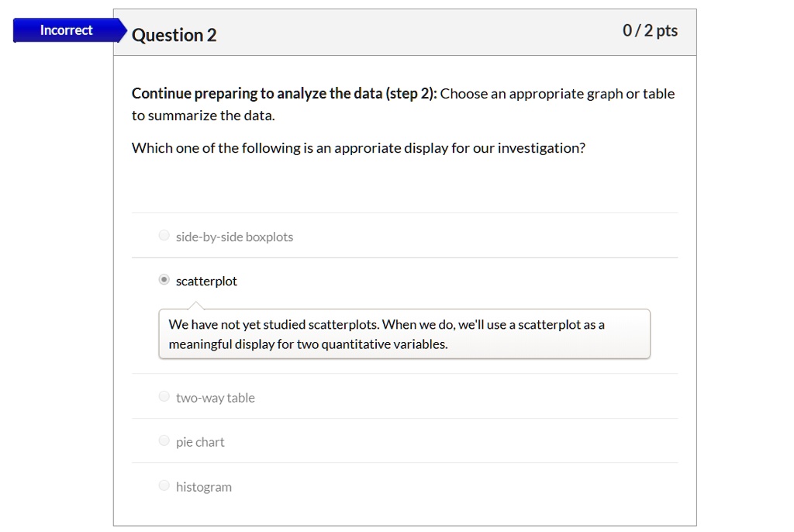The width and height of the screenshot is (794, 532).
Task: Select the scatterplot answer option
Action: coord(164,279)
